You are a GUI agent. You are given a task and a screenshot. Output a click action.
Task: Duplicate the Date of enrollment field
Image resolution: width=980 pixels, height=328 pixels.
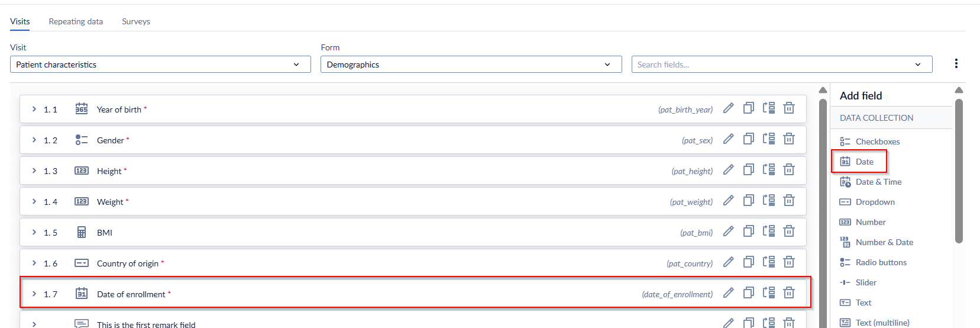pyautogui.click(x=749, y=292)
